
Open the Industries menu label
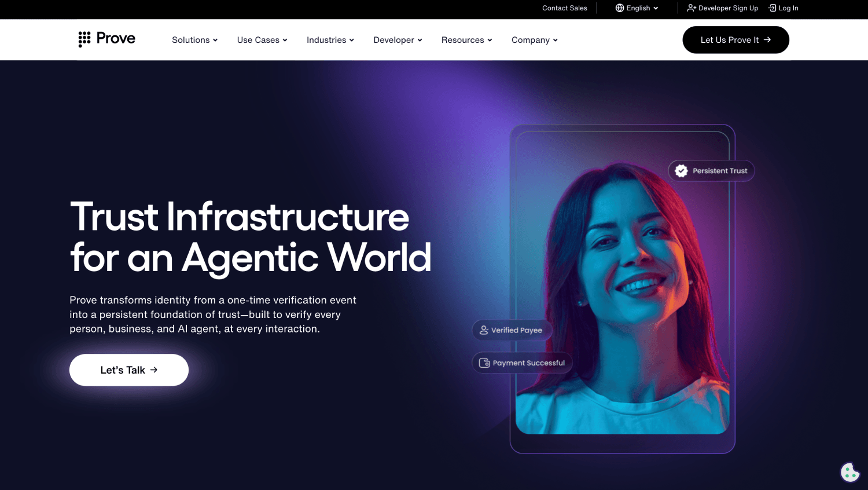[326, 40]
